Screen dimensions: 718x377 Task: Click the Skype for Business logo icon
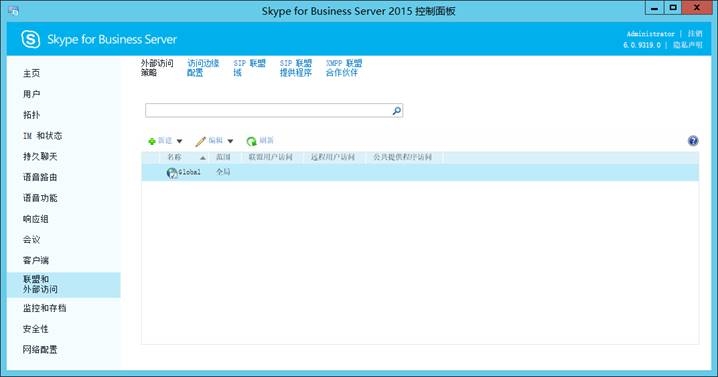[31, 39]
